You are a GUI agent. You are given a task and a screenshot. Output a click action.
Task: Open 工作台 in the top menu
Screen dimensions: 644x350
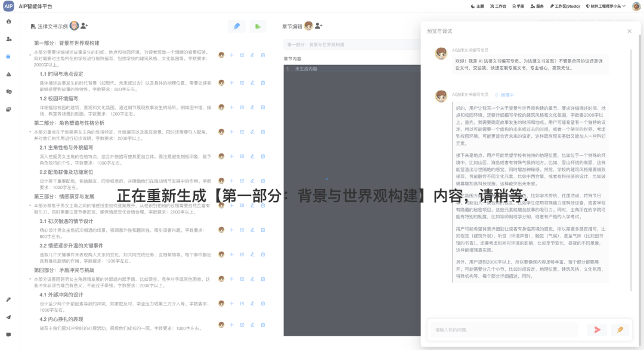coord(498,6)
